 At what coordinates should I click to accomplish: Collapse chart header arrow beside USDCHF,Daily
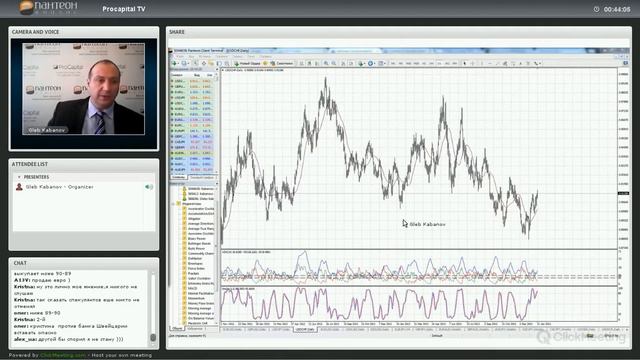pyautogui.click(x=222, y=70)
